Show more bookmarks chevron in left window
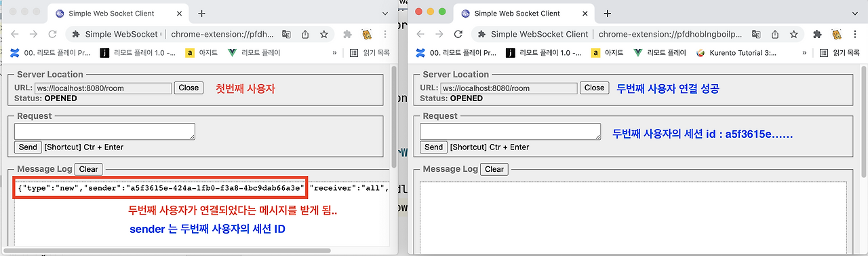Image resolution: width=868 pixels, height=256 pixels. tap(334, 52)
